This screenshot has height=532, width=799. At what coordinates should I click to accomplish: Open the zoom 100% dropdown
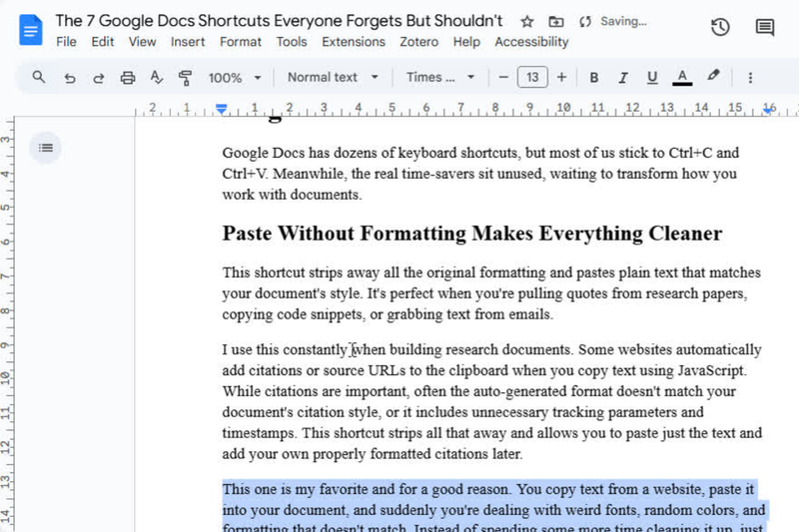tap(235, 78)
